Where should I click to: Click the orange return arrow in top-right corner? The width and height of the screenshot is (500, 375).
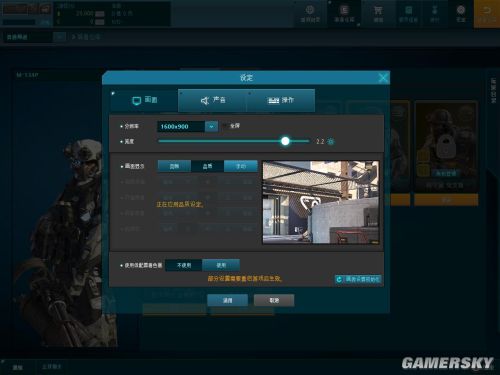487,10
